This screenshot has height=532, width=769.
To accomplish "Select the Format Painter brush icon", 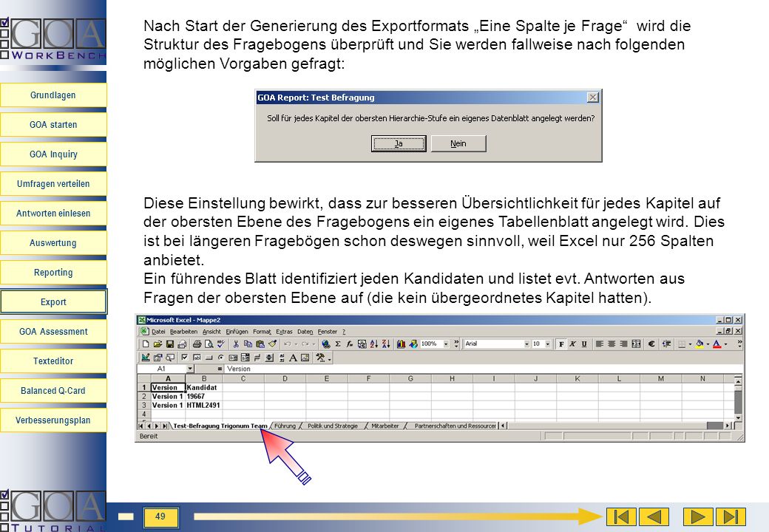I will [x=273, y=344].
